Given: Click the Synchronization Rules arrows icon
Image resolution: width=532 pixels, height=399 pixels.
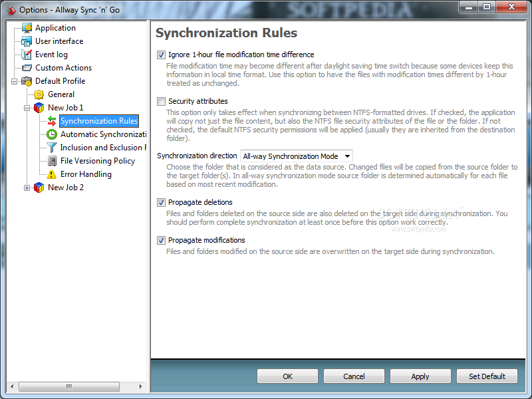Looking at the screenshot, I should click(x=52, y=121).
